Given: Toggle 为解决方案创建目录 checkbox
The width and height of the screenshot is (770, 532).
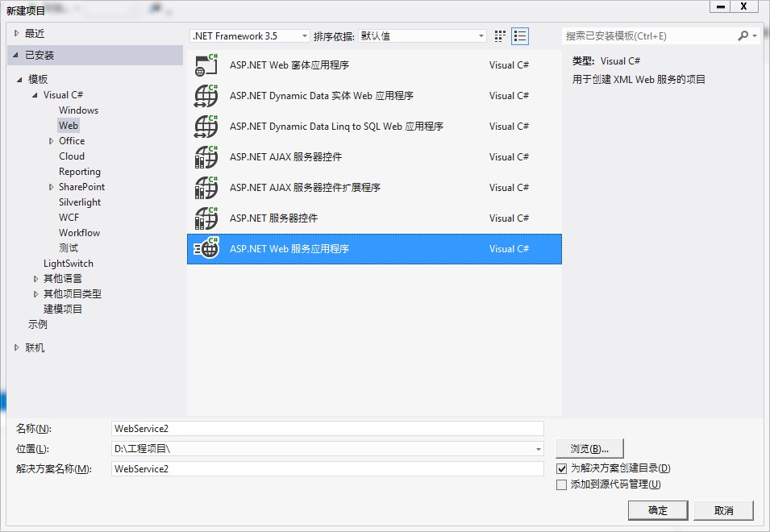Looking at the screenshot, I should click(562, 468).
